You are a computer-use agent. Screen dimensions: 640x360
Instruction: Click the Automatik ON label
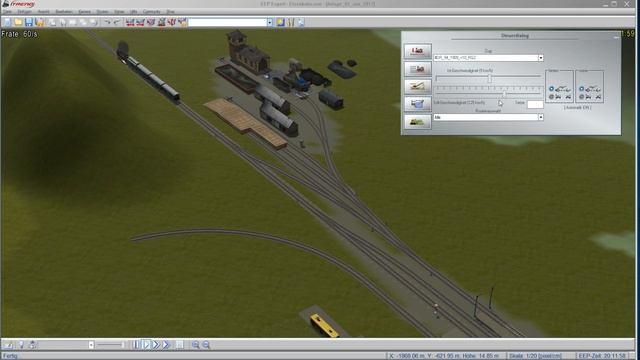pos(578,108)
